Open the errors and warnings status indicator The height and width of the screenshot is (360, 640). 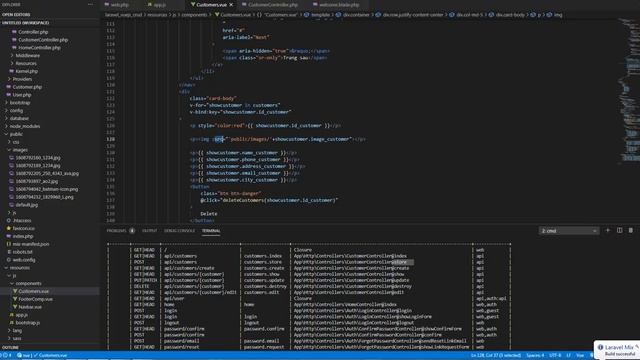point(6,356)
